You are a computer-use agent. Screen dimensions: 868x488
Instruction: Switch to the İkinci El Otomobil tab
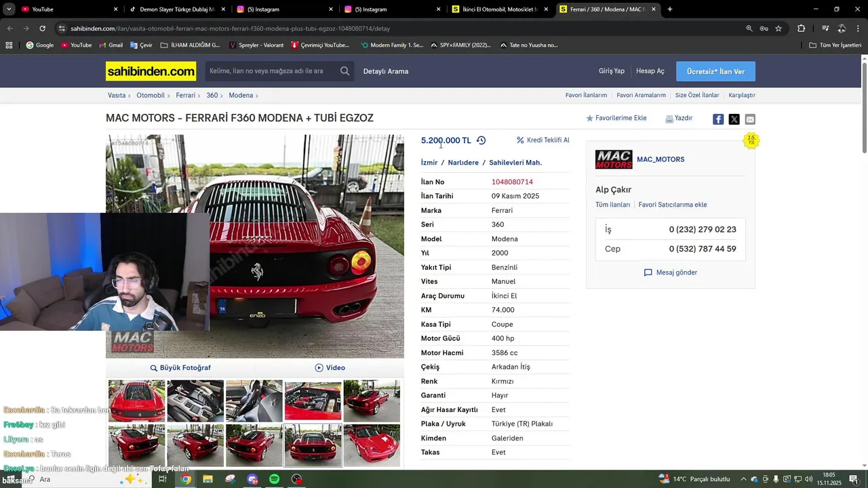(498, 9)
